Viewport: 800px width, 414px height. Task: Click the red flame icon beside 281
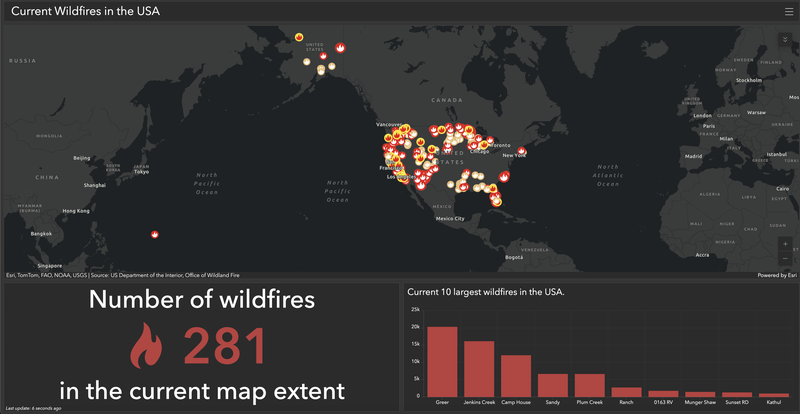coord(146,346)
